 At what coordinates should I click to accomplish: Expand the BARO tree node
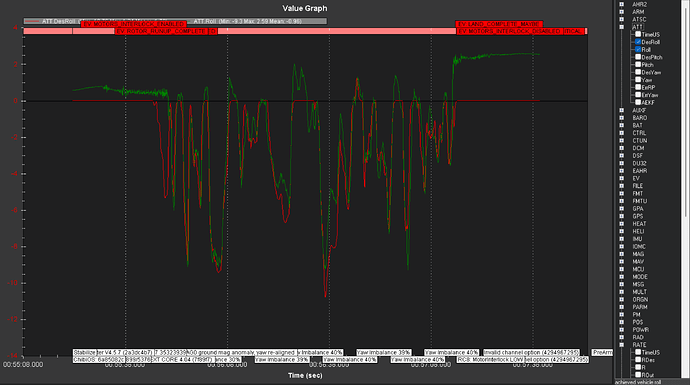point(622,117)
